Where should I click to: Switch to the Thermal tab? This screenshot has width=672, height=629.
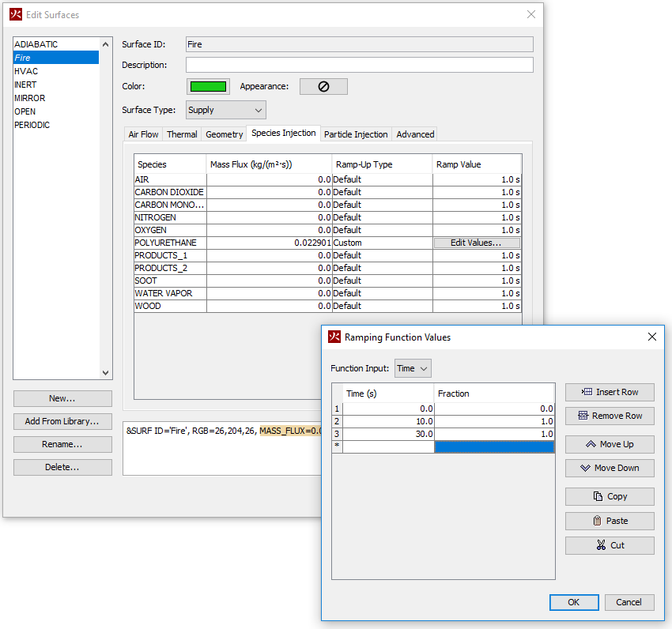click(x=182, y=134)
